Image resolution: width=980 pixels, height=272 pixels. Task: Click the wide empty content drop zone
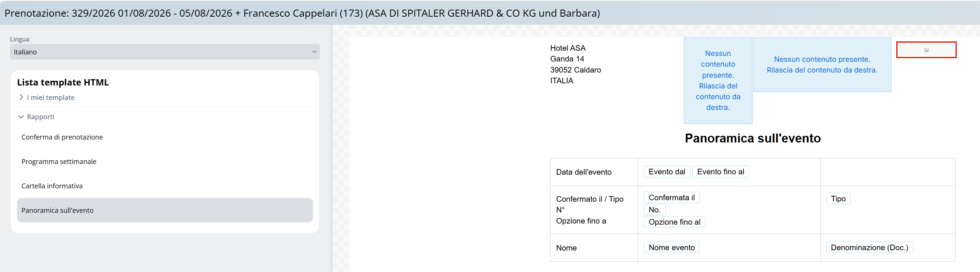[822, 65]
